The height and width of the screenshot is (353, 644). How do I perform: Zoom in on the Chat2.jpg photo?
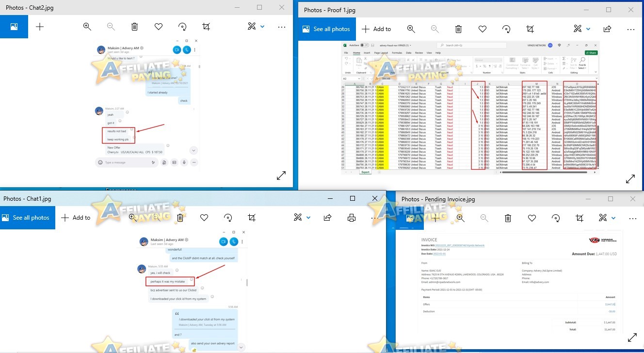pos(87,27)
